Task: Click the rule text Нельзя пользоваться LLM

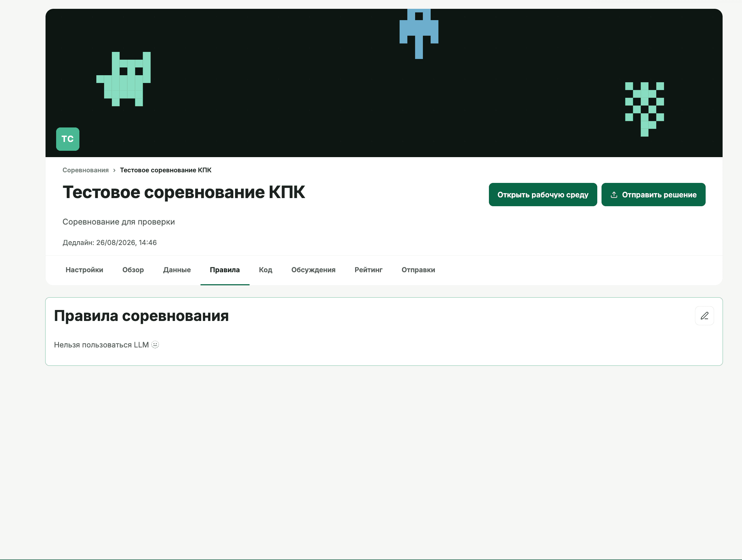Action: 101,345
